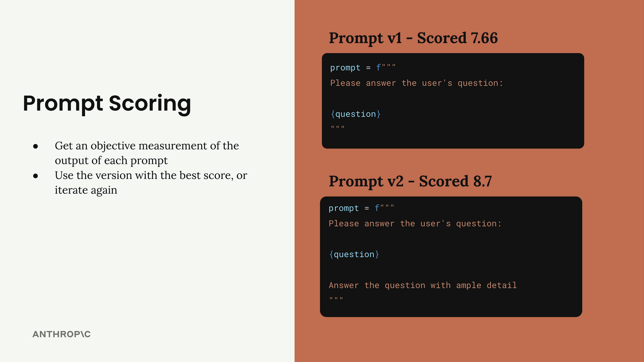The height and width of the screenshot is (362, 644).
Task: Click the 8.7 score value
Action: pos(482,181)
